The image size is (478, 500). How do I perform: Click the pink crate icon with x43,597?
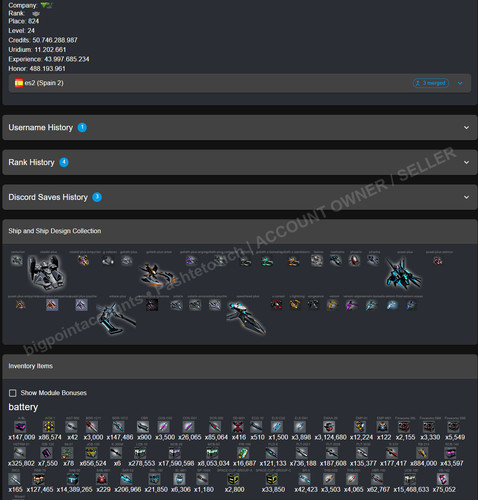(451, 453)
